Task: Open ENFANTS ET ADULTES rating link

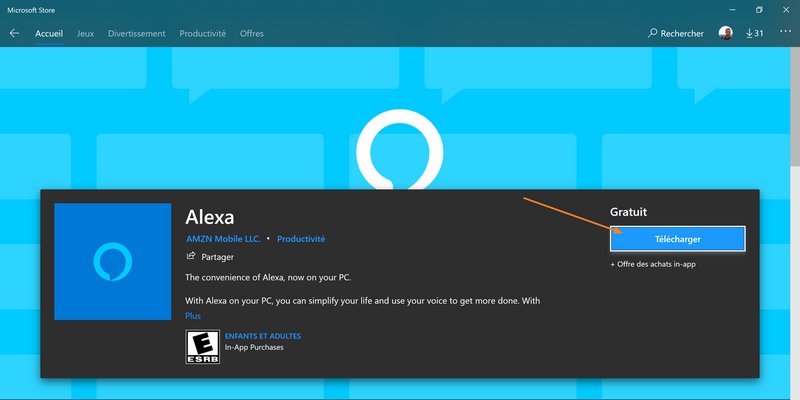Action: 263,336
